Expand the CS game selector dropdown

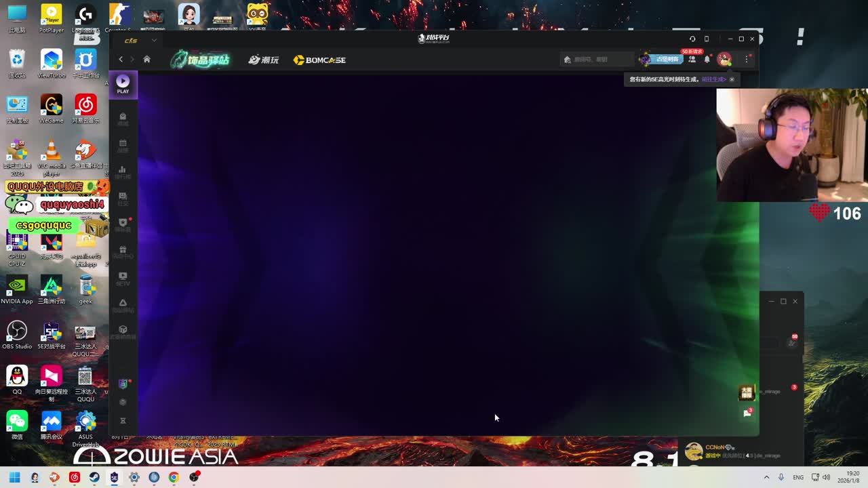coord(154,41)
